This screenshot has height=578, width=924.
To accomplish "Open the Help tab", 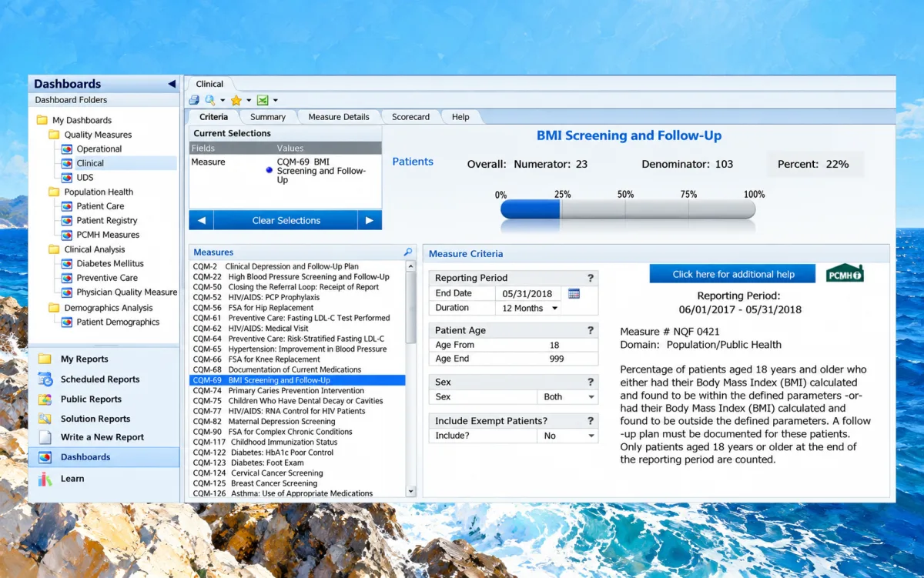I will pyautogui.click(x=460, y=117).
